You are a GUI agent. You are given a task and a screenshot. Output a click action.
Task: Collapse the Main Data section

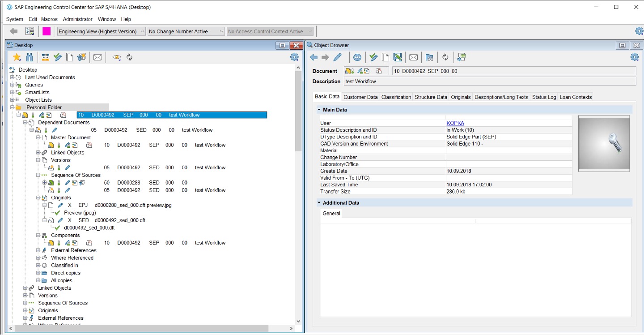click(319, 110)
